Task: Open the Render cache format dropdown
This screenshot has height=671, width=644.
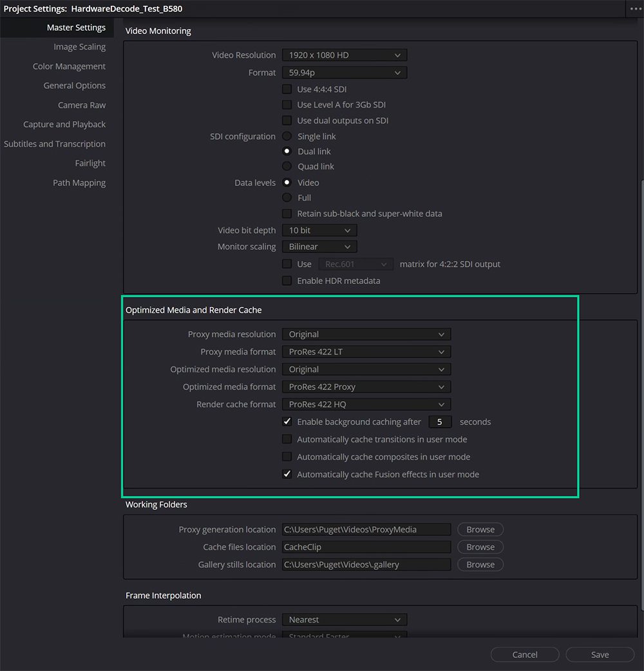Action: click(366, 404)
